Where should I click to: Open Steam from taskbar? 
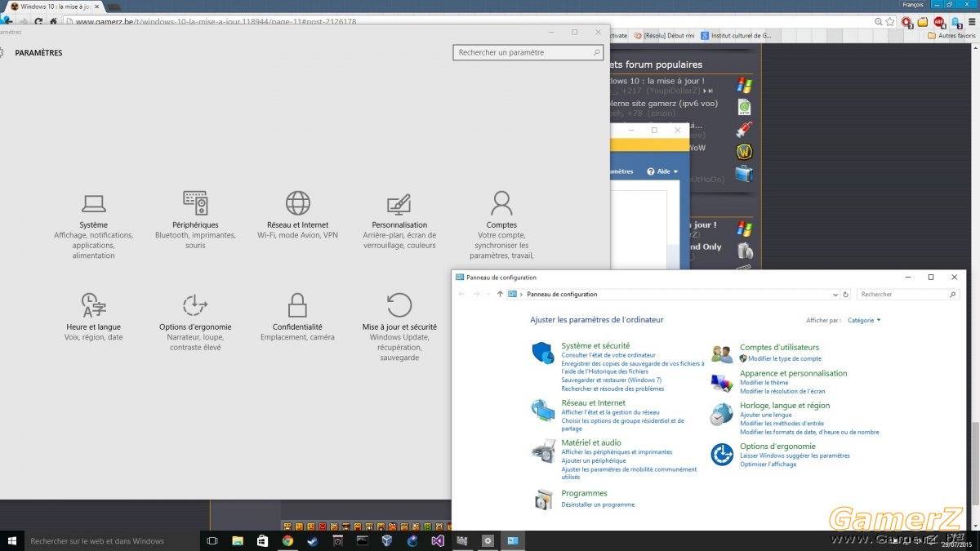(312, 540)
